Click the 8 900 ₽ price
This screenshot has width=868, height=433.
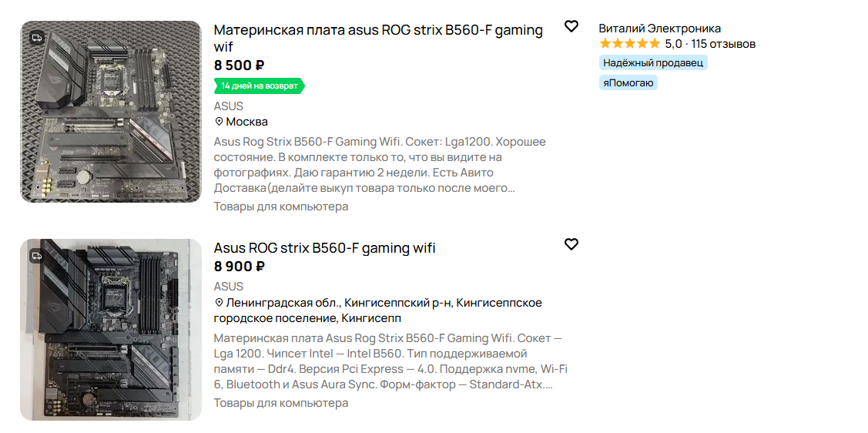point(239,267)
